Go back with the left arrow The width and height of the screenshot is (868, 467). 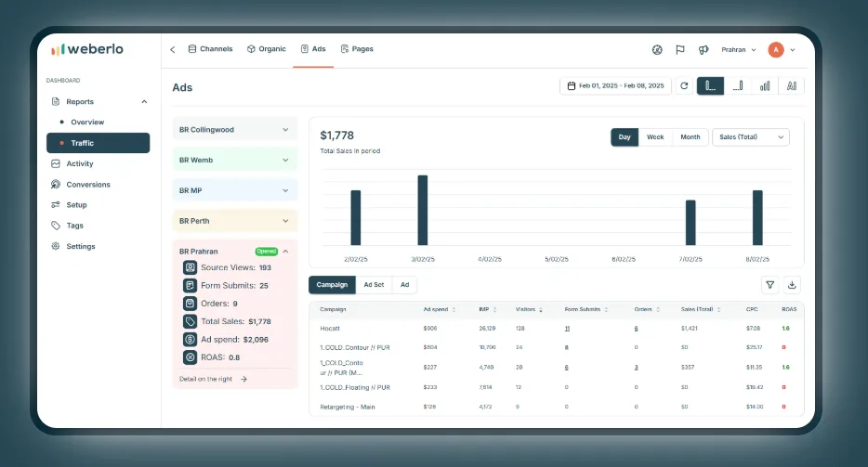coord(173,49)
